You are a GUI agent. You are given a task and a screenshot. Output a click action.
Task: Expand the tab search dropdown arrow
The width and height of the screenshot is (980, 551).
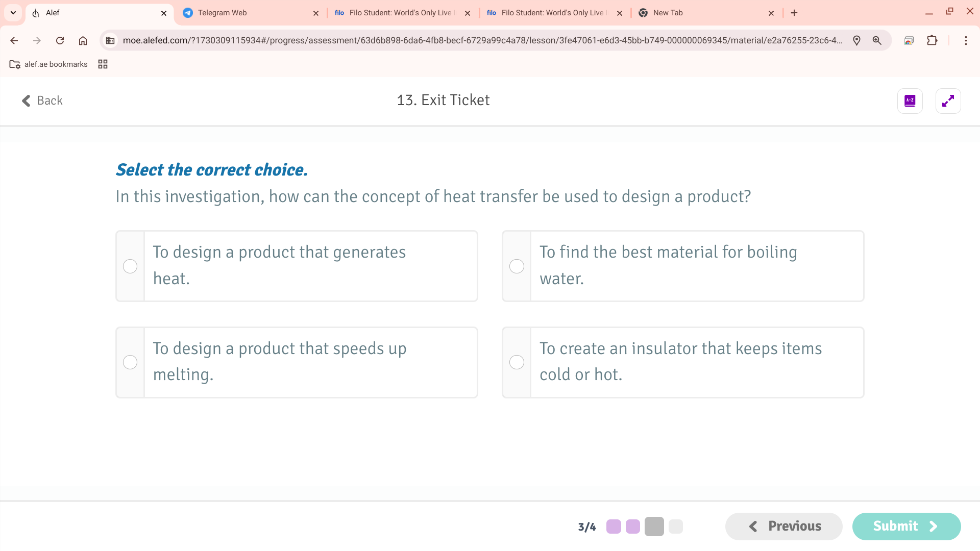click(x=13, y=13)
